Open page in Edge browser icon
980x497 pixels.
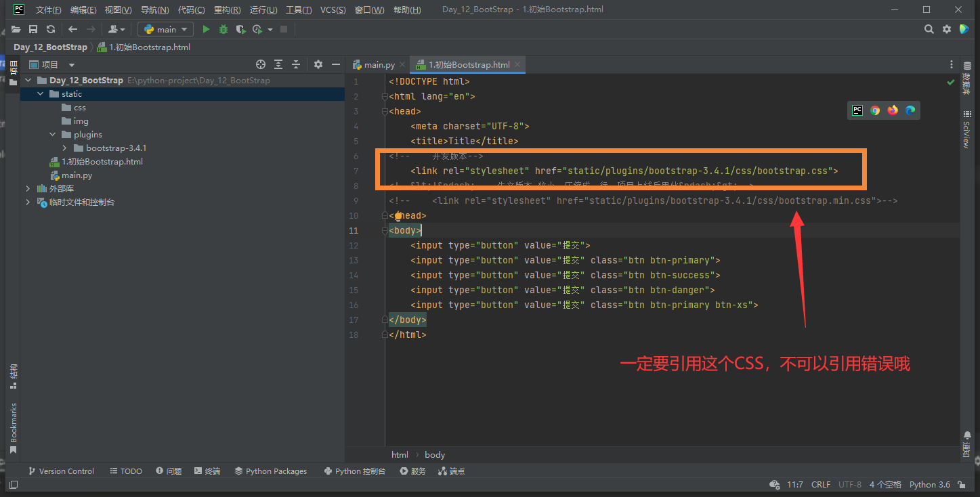910,110
